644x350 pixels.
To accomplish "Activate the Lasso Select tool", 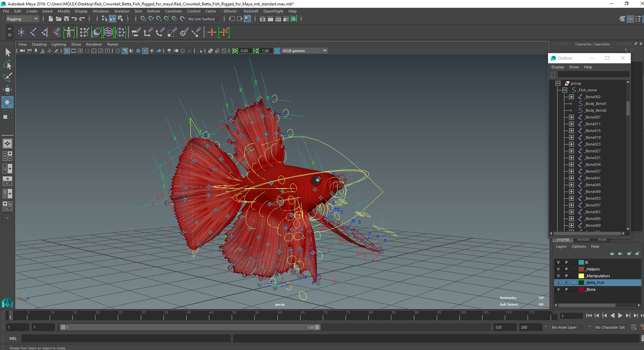I will click(7, 65).
